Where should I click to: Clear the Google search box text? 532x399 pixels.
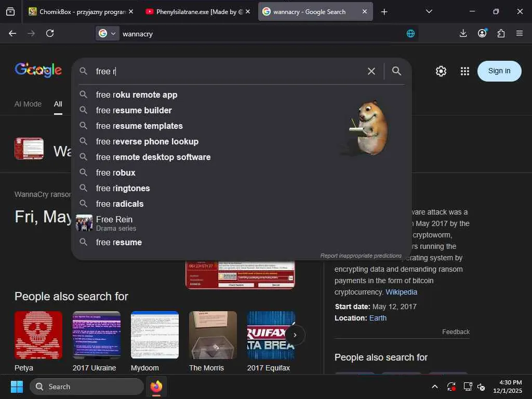pos(371,71)
